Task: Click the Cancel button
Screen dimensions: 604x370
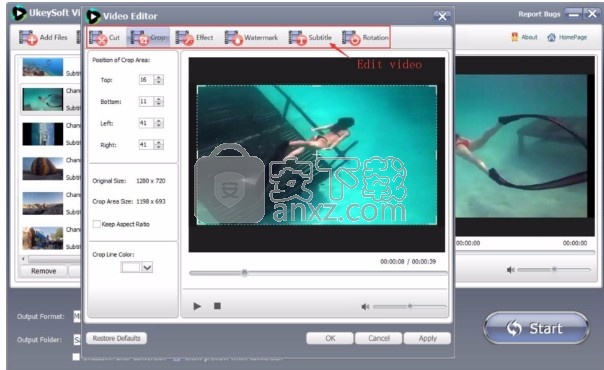Action: [379, 338]
